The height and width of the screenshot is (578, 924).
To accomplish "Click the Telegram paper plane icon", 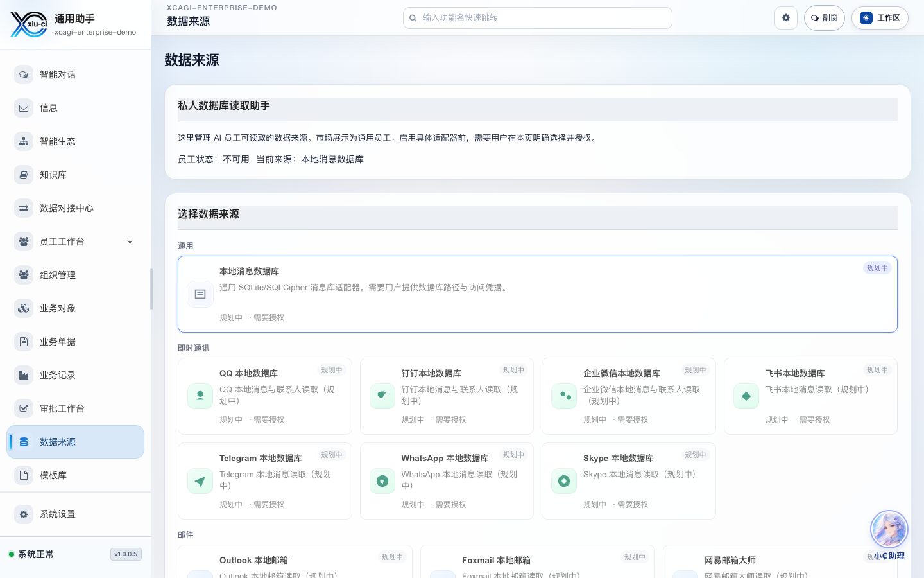I will [x=200, y=481].
